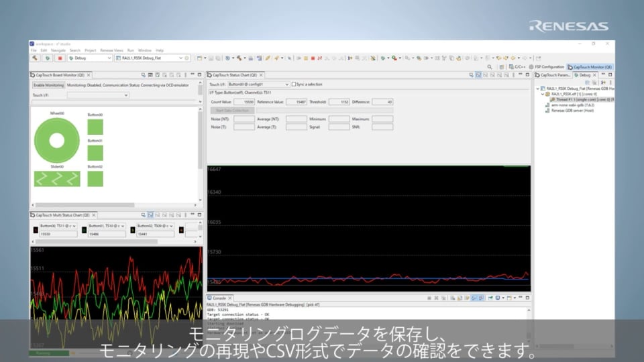Click the Button00 green square on the board
Image resolution: width=644 pixels, height=362 pixels.
[95, 127]
